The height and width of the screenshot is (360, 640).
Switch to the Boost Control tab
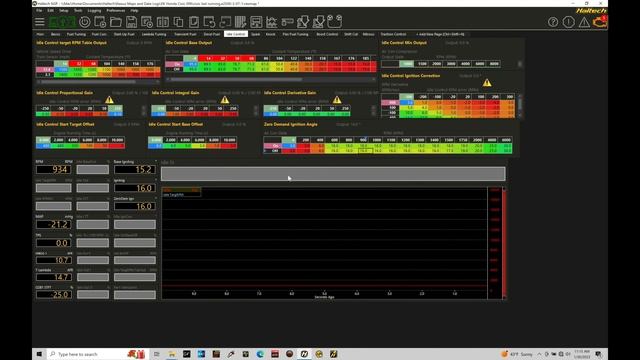coord(327,34)
